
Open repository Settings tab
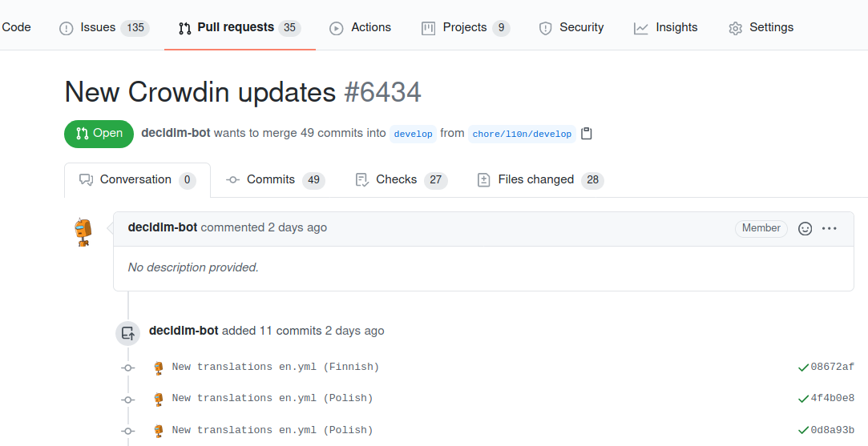tap(761, 28)
